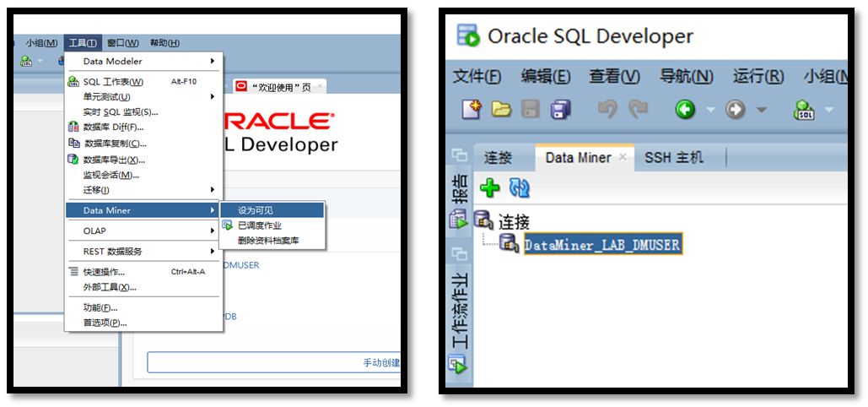Image resolution: width=868 pixels, height=407 pixels.
Task: Click the green Back navigation icon
Action: click(685, 109)
